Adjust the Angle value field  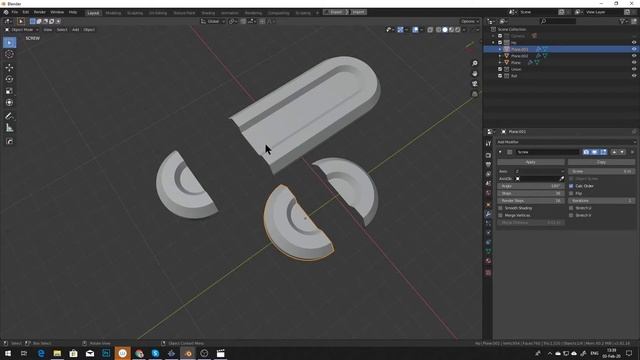[x=531, y=186]
